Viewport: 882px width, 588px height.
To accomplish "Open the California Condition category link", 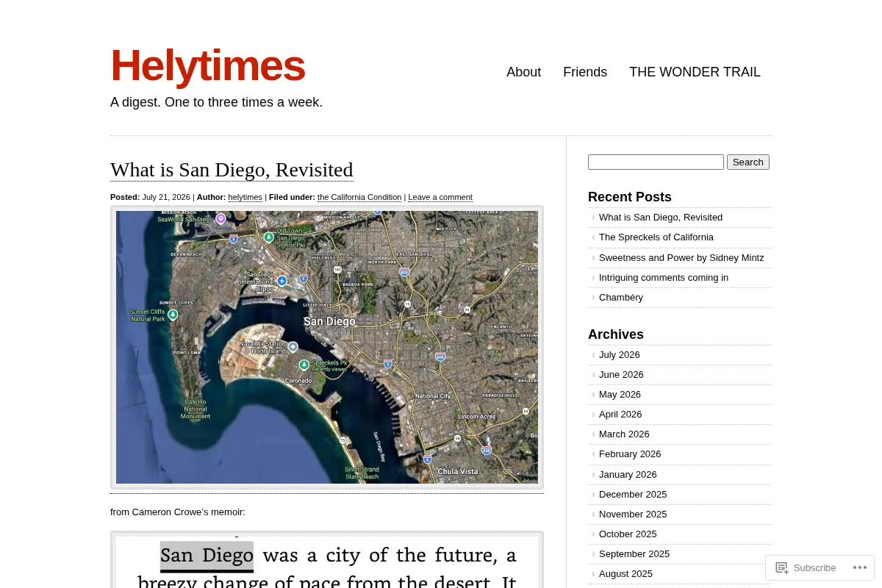I will click(x=359, y=197).
